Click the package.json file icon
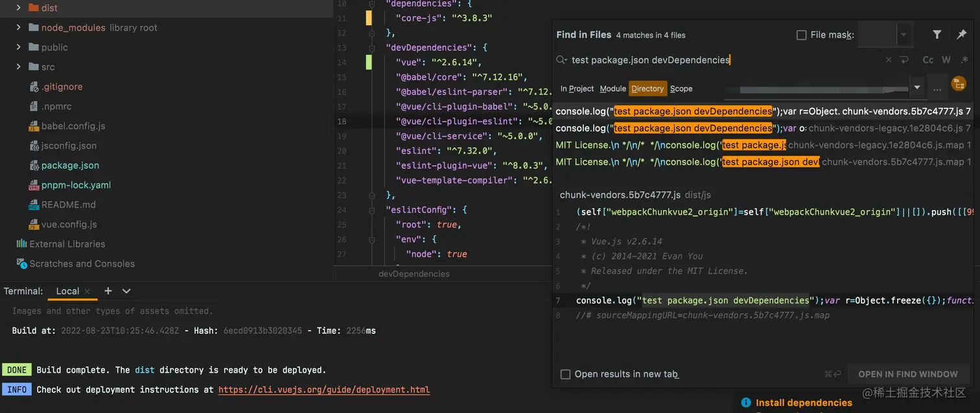980x413 pixels. click(34, 165)
